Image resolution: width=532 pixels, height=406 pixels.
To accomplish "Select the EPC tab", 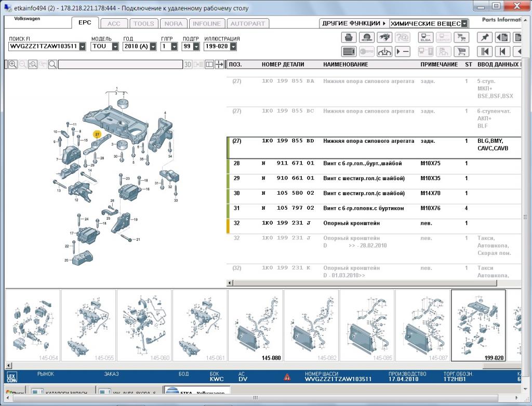I will pos(85,23).
